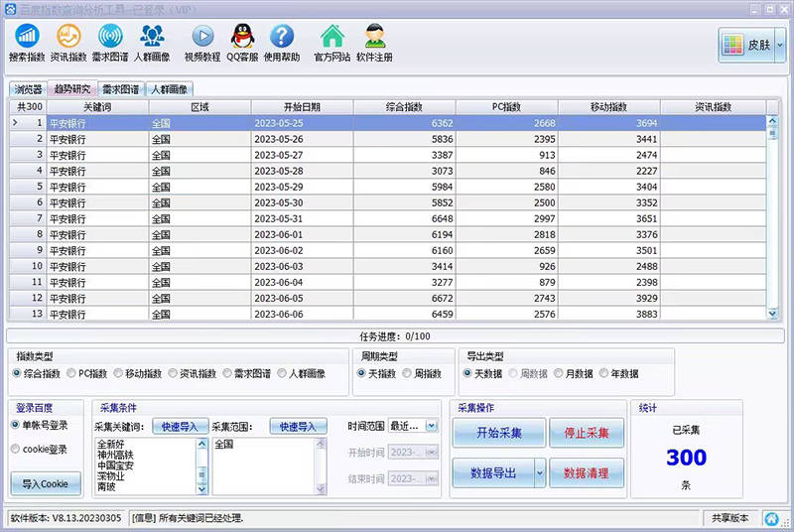Stop collection with 停止采集
Image resolution: width=794 pixels, height=532 pixels.
point(587,433)
